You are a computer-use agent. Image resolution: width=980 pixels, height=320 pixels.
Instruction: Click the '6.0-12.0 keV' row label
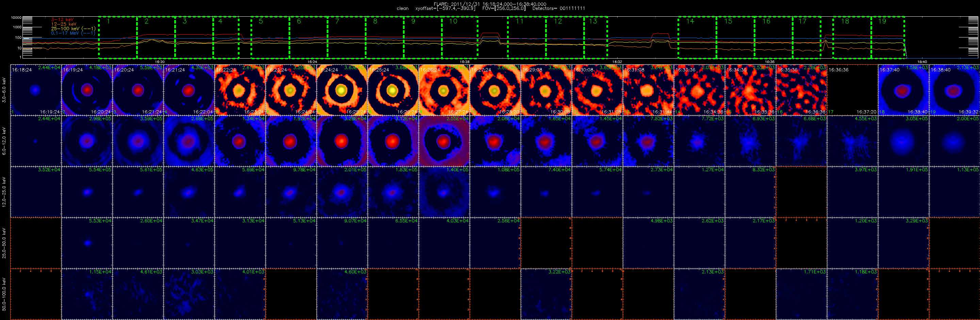tap(4, 141)
